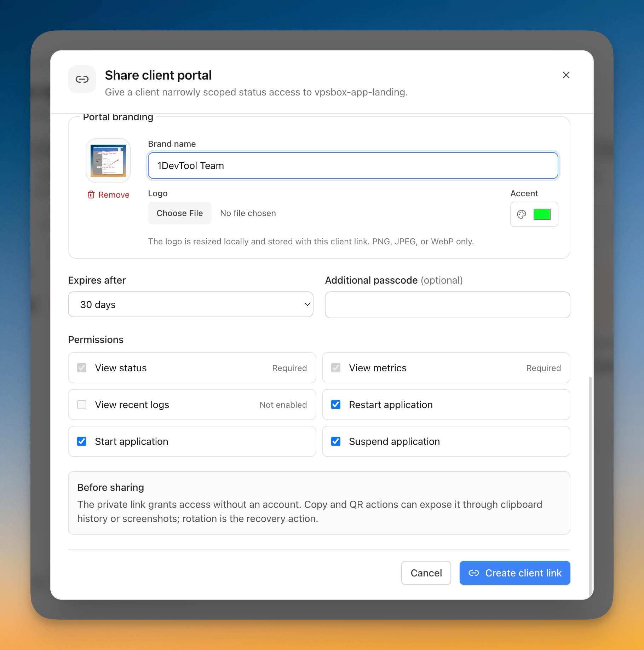Close the Share client portal dialog
644x650 pixels.
(x=566, y=75)
